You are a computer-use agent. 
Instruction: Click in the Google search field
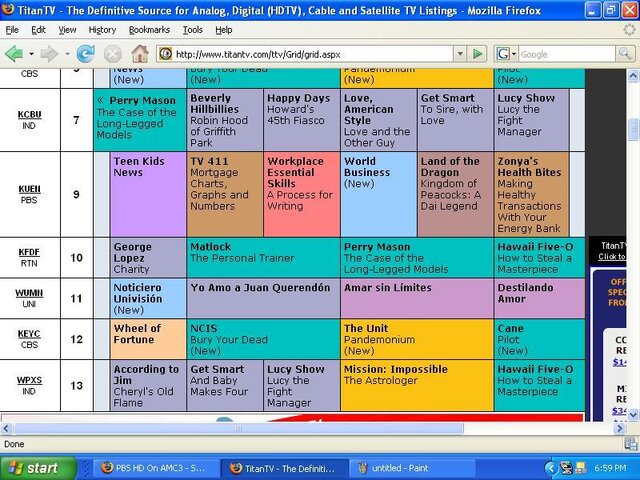567,54
